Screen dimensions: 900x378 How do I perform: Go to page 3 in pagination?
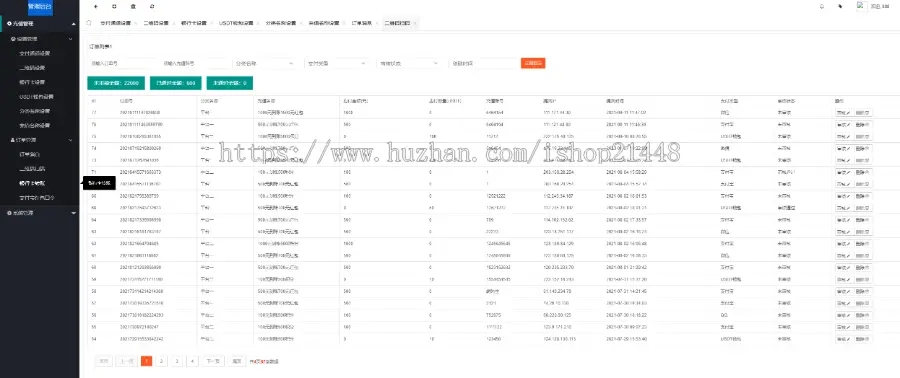click(177, 361)
